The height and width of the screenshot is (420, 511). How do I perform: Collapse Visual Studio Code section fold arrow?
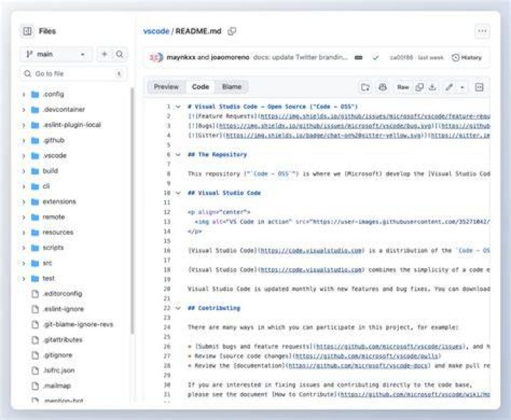pyautogui.click(x=178, y=193)
